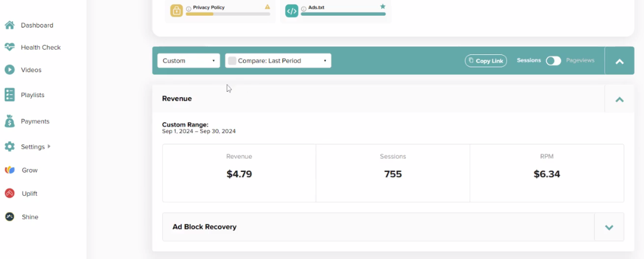Click the Ads.txt star icon

point(383,6)
